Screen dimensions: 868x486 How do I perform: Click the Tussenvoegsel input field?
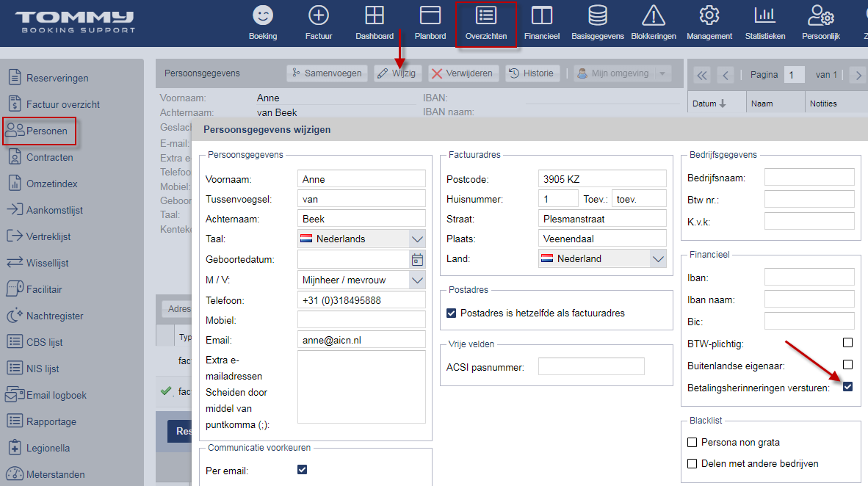tap(361, 199)
